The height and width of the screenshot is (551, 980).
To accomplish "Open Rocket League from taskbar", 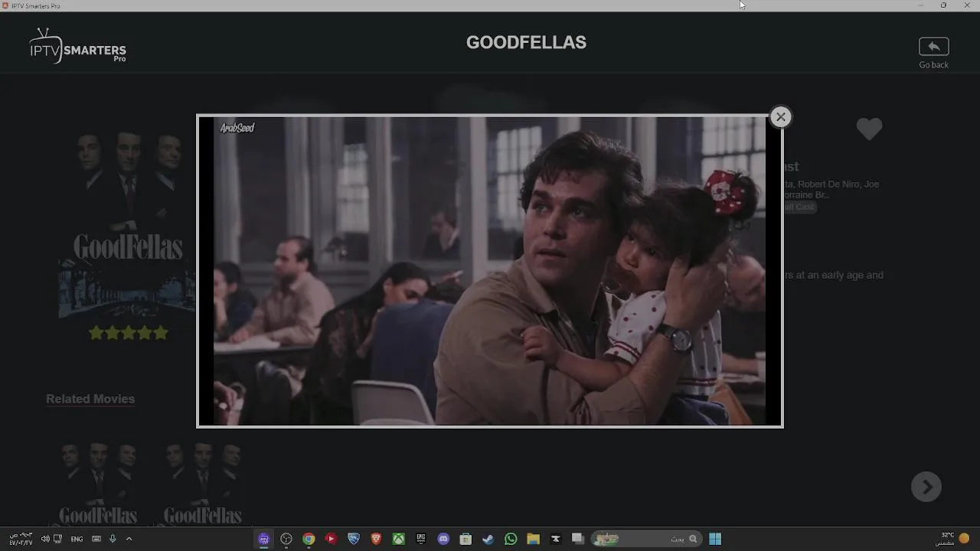I will pyautogui.click(x=354, y=539).
